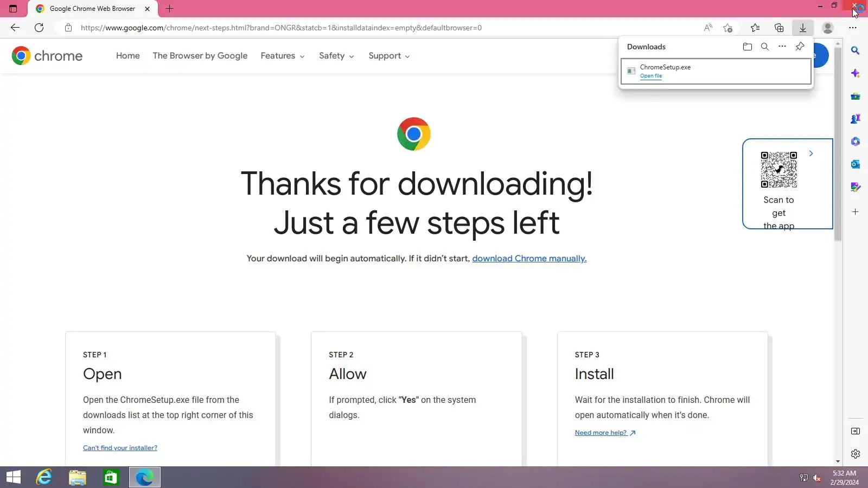Open the downloads folder icon
Viewport: 868px width, 488px height.
click(x=748, y=47)
